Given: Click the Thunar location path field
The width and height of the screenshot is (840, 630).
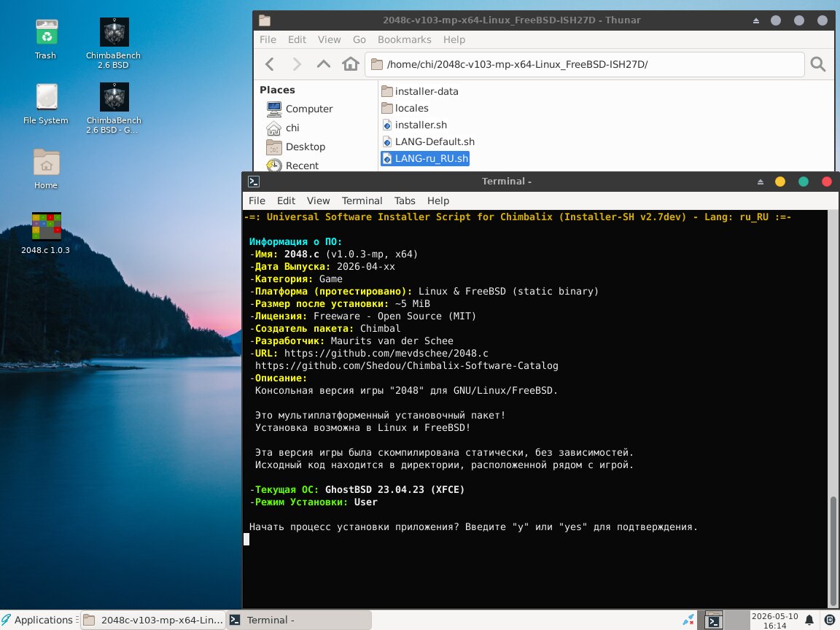Looking at the screenshot, I should [585, 64].
